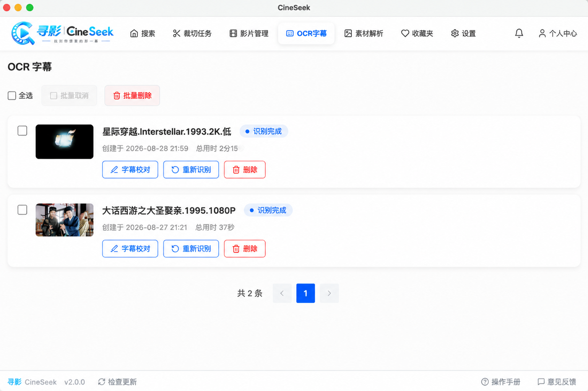Go to the 搜索 tab

(143, 34)
